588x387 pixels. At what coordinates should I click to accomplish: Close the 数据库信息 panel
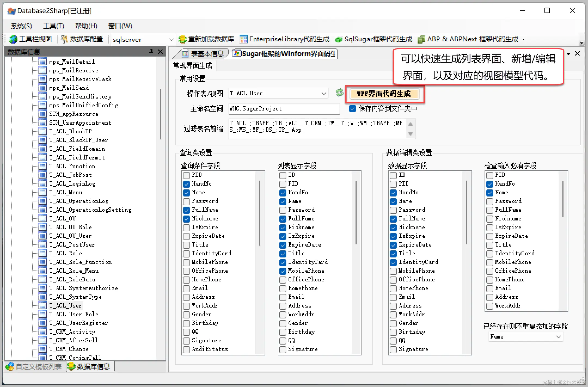tap(160, 51)
